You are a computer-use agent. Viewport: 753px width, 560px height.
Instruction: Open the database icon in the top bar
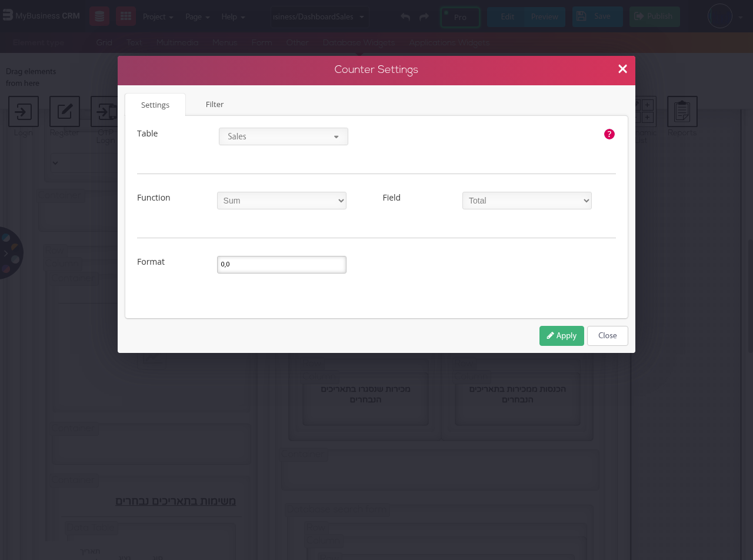(x=99, y=16)
